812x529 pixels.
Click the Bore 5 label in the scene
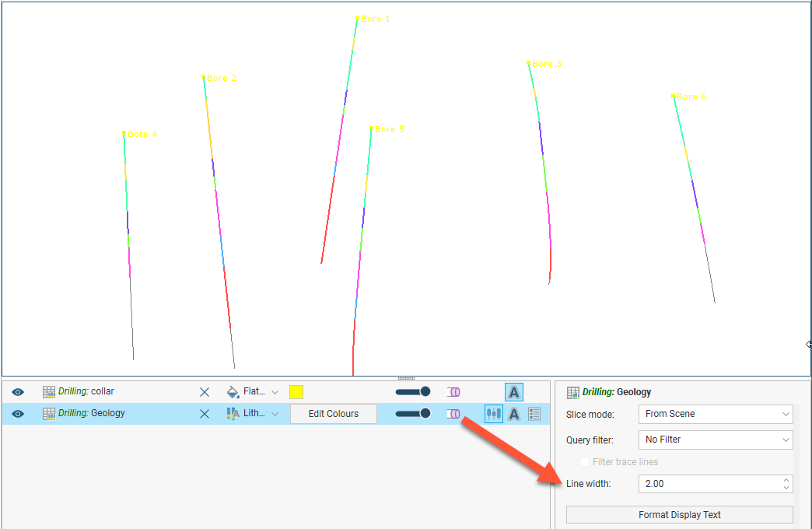pyautogui.click(x=390, y=129)
